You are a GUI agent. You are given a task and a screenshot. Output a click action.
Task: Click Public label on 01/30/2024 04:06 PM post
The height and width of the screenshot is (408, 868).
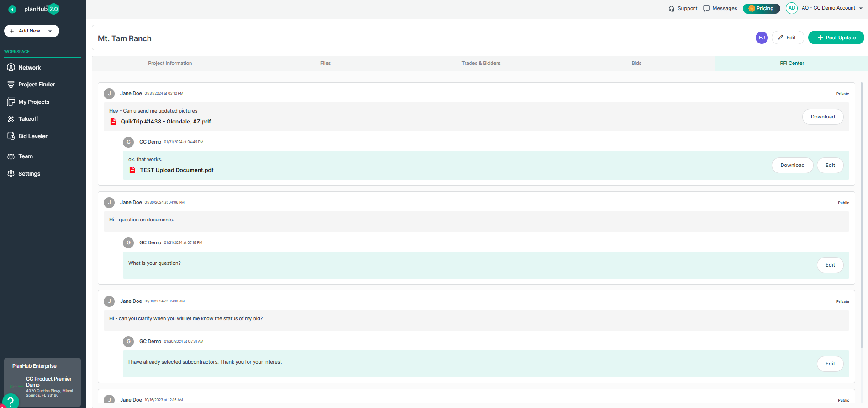point(843,203)
